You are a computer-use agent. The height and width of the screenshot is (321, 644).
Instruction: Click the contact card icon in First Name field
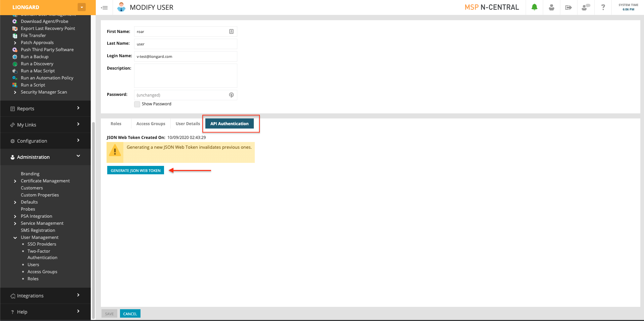[x=231, y=31]
